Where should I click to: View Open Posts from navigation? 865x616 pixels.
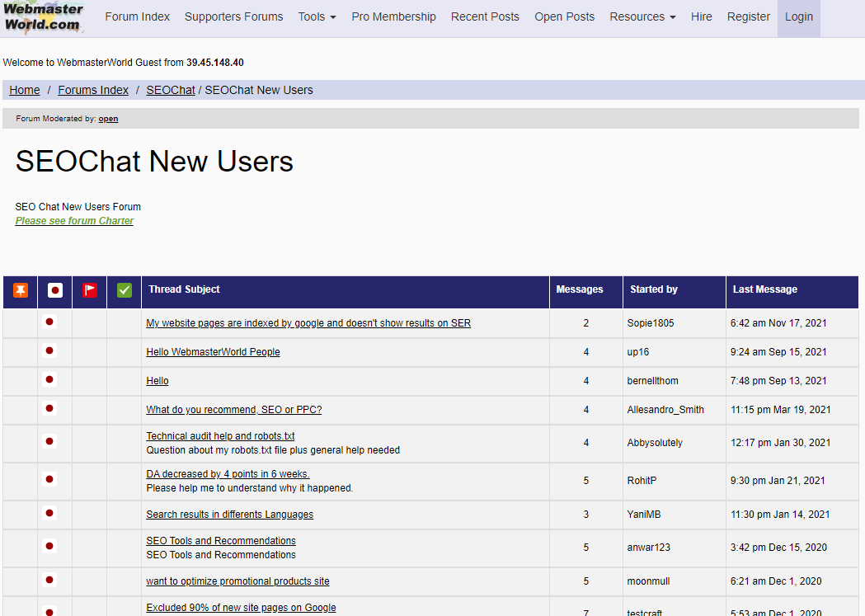[564, 17]
